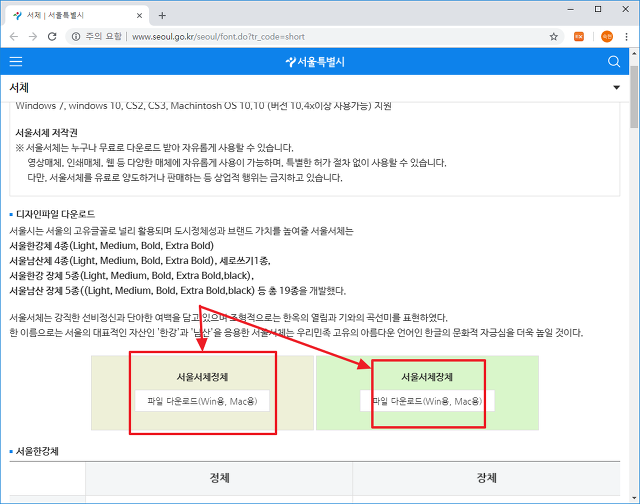The width and height of the screenshot is (640, 504).
Task: Select the 서체 | 서울특별시 browser tab
Action: click(x=76, y=16)
